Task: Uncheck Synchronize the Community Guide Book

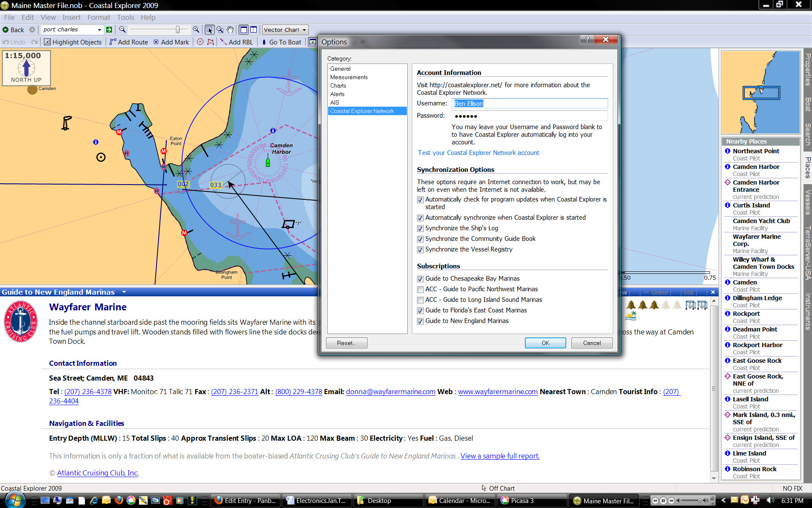Action: [x=420, y=239]
